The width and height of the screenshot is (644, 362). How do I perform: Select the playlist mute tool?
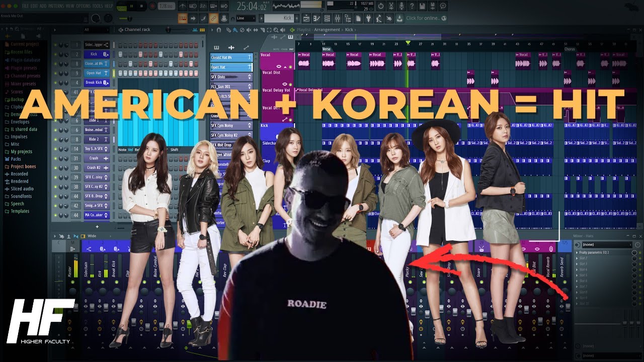249,30
